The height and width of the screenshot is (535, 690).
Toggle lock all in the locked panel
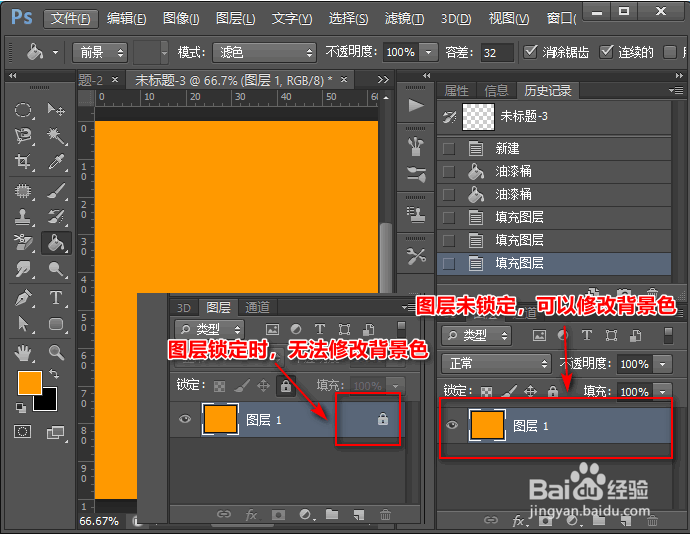point(286,386)
